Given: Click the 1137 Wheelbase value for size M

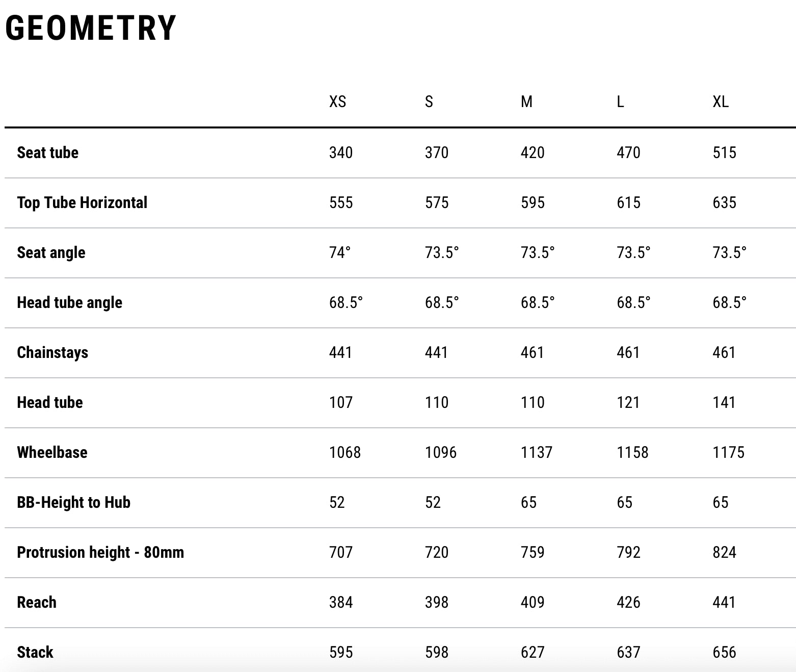Looking at the screenshot, I should 536,452.
